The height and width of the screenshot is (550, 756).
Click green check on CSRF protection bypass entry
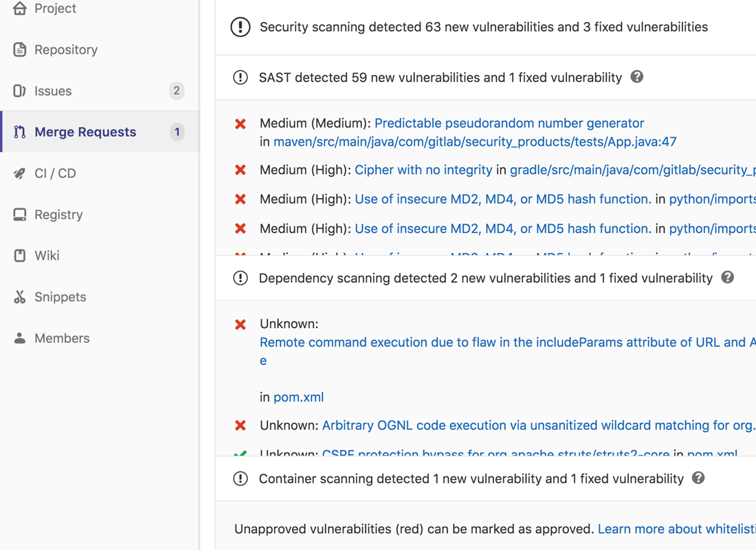point(240,452)
